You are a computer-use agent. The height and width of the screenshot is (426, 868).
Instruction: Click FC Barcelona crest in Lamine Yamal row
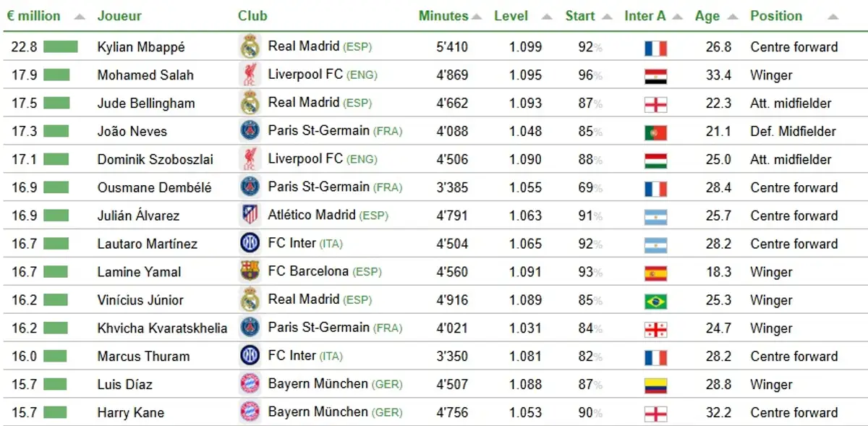[x=250, y=271]
